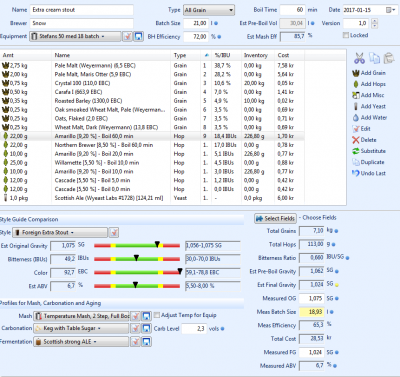Screen dimensions: 400x377
Task: Select Scottish Ale yeast row
Action: (x=152, y=198)
